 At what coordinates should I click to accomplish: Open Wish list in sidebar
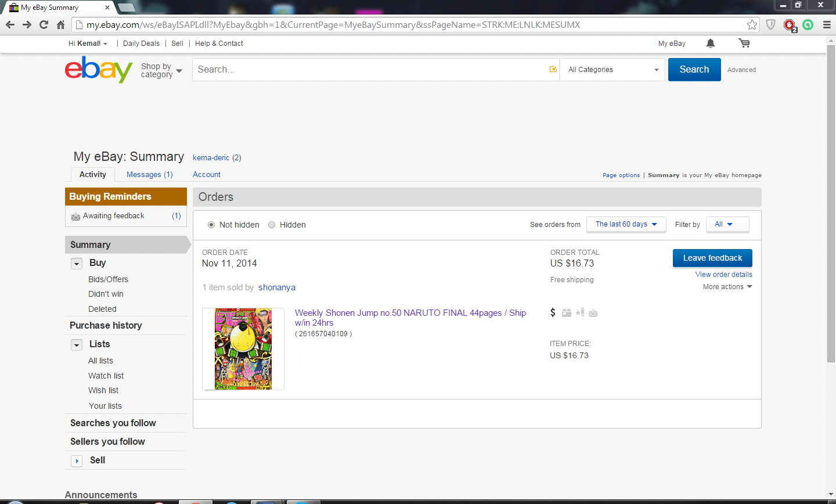103,390
